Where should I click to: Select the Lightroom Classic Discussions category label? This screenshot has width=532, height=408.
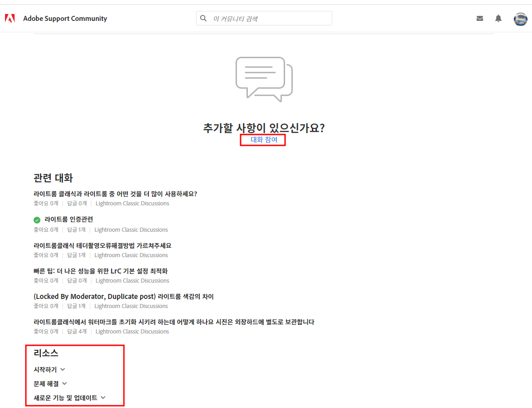tap(132, 203)
